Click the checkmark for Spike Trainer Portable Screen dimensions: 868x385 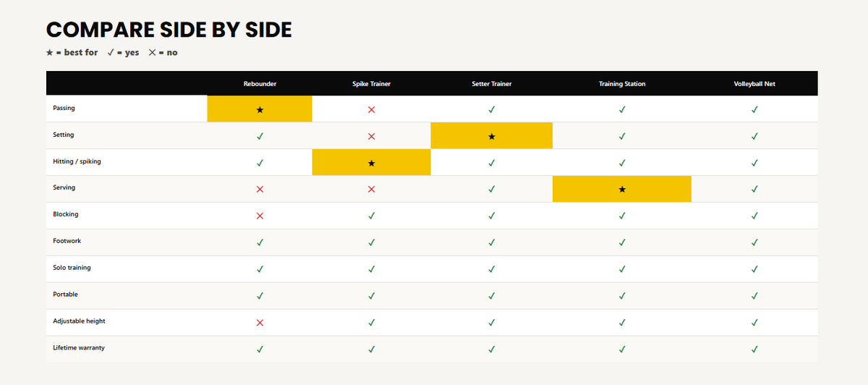(x=371, y=296)
